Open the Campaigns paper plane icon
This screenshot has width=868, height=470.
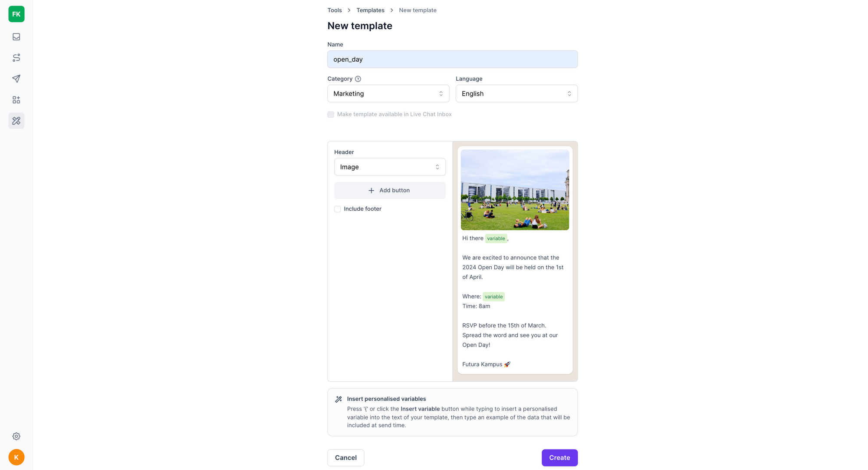[x=16, y=79]
